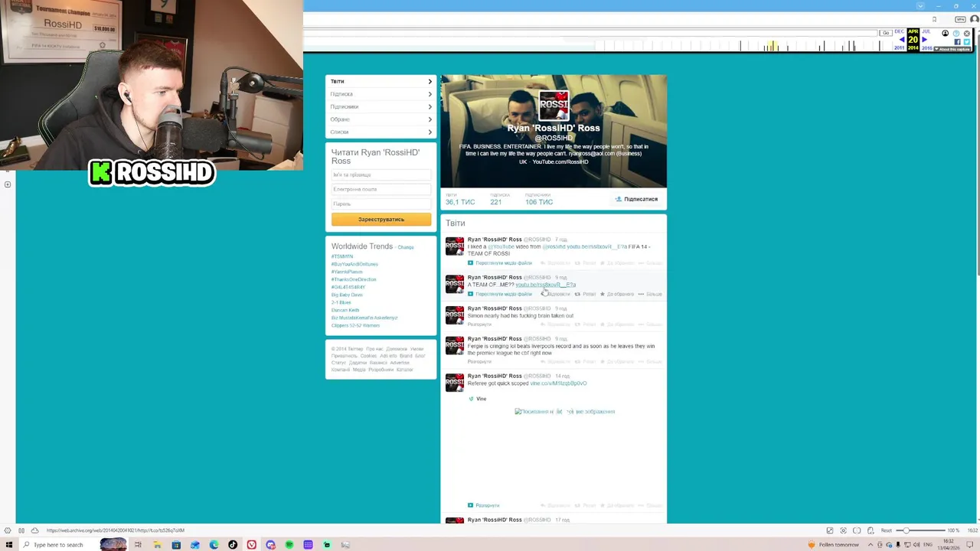This screenshot has height=551, width=980.
Task: Open youtu.be link in 'A TEAM OF...ME??' tweet
Action: tap(546, 285)
